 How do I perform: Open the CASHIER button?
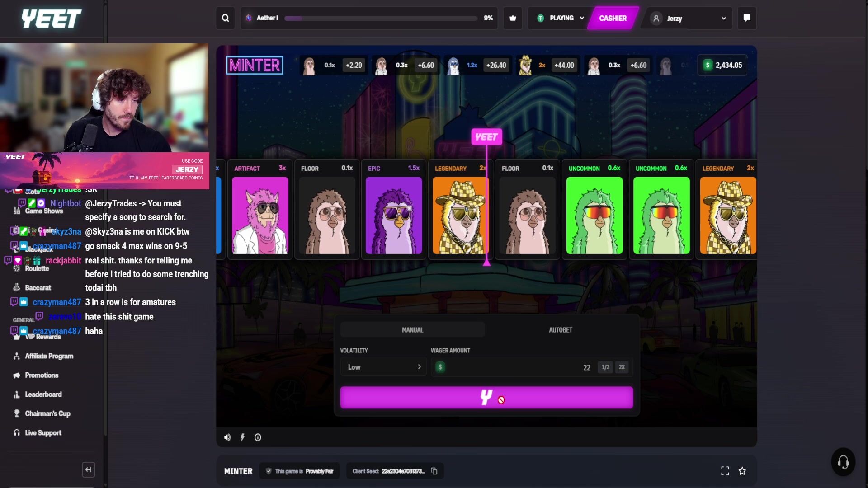point(613,18)
